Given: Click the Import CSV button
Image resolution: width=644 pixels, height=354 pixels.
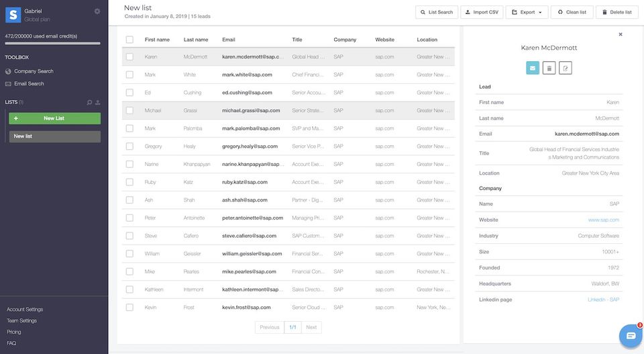Looking at the screenshot, I should pyautogui.click(x=482, y=12).
